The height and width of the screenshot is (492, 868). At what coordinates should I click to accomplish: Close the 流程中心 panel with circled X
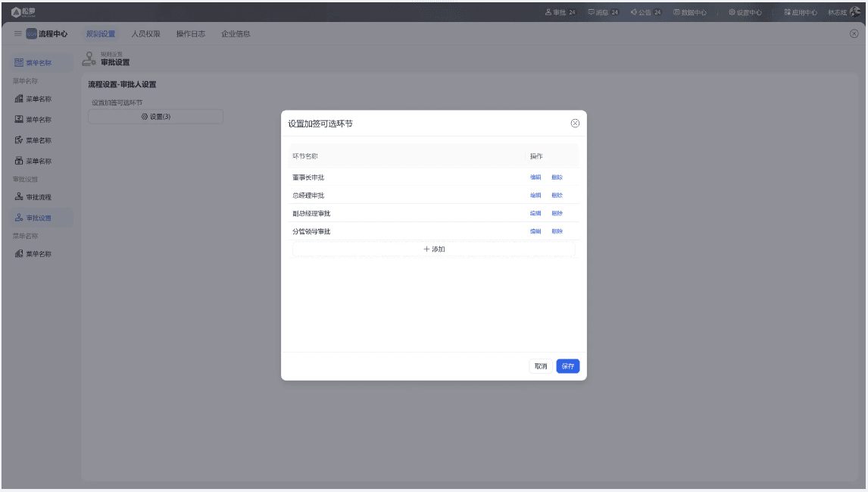[x=854, y=34]
